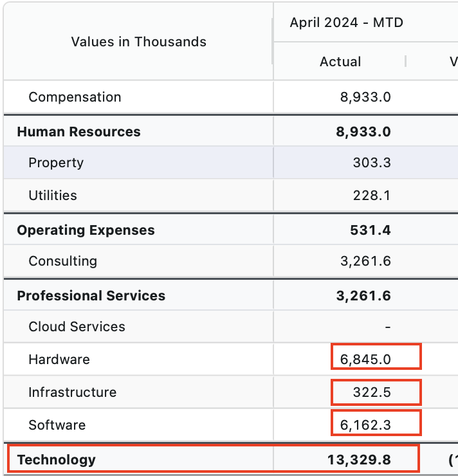Click the Actual column header
This screenshot has width=458, height=476.
click(x=340, y=62)
